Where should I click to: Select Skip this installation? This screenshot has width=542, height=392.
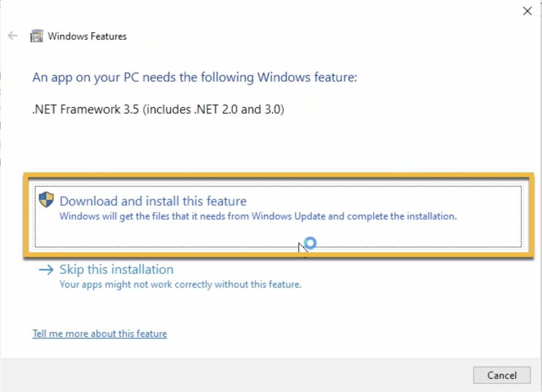[x=116, y=269]
